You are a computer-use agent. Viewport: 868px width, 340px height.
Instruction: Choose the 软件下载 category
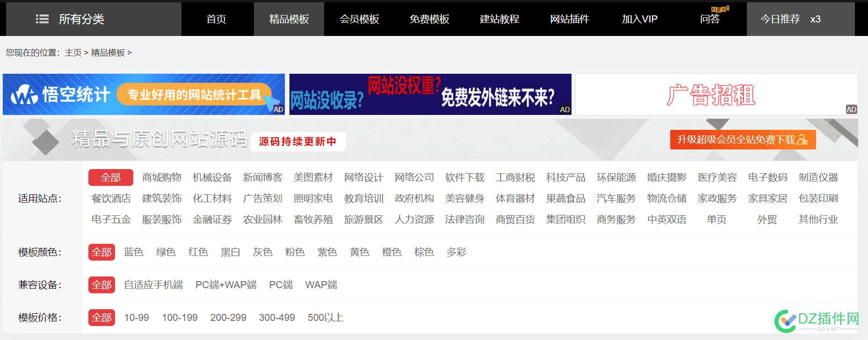pyautogui.click(x=465, y=177)
